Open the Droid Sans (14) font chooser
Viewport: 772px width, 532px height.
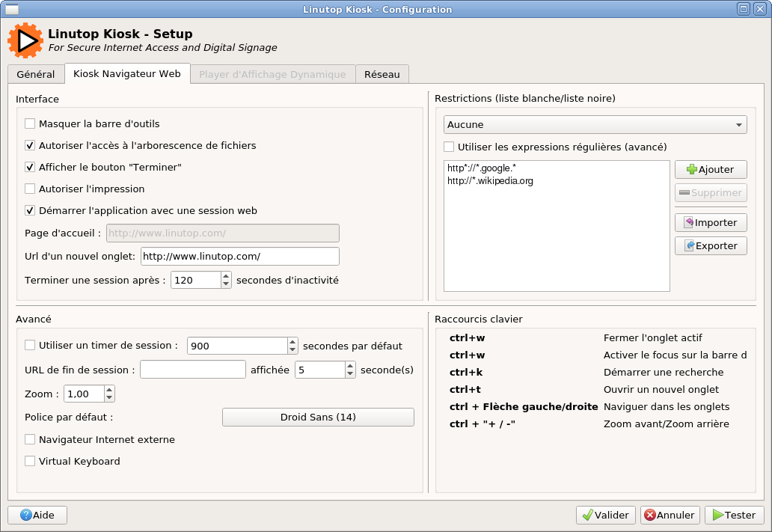(318, 417)
